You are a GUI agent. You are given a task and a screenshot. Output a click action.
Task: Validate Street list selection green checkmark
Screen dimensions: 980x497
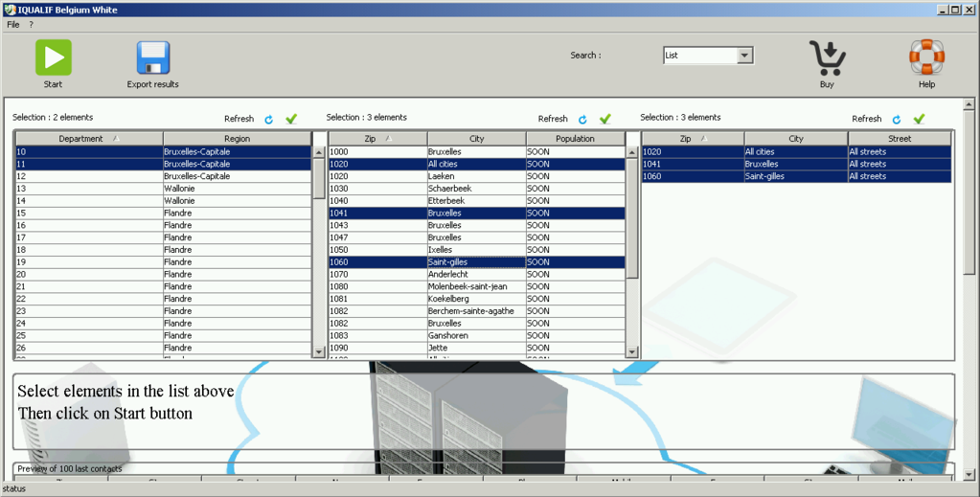tap(919, 119)
